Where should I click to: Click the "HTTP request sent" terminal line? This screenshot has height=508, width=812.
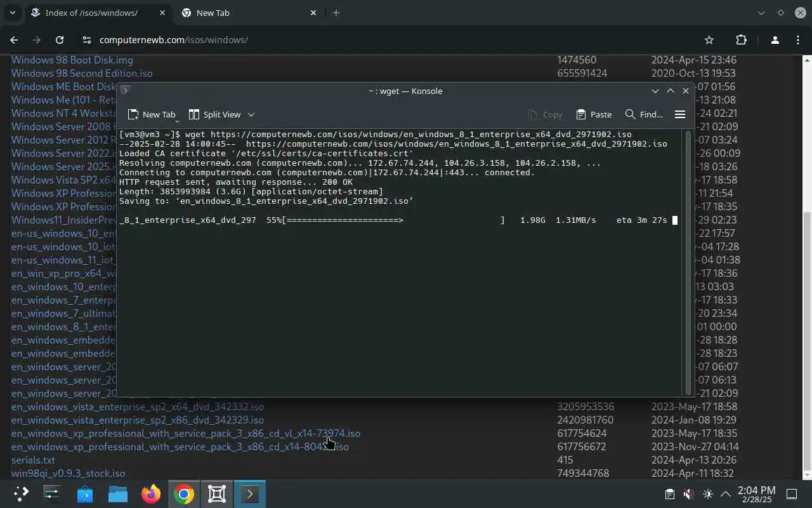click(x=235, y=182)
